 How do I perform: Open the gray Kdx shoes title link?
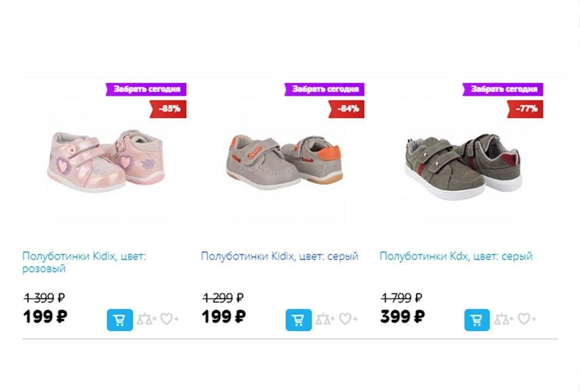click(x=456, y=256)
